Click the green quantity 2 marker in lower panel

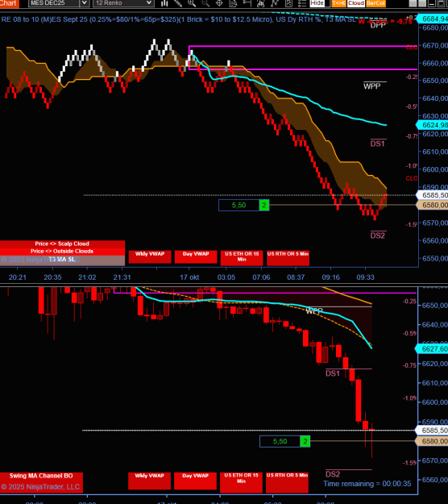305,441
